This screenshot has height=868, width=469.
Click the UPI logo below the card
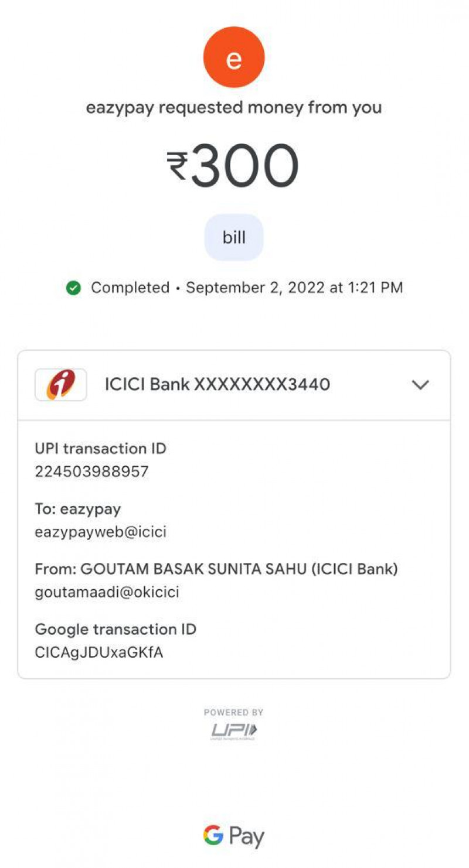(234, 730)
